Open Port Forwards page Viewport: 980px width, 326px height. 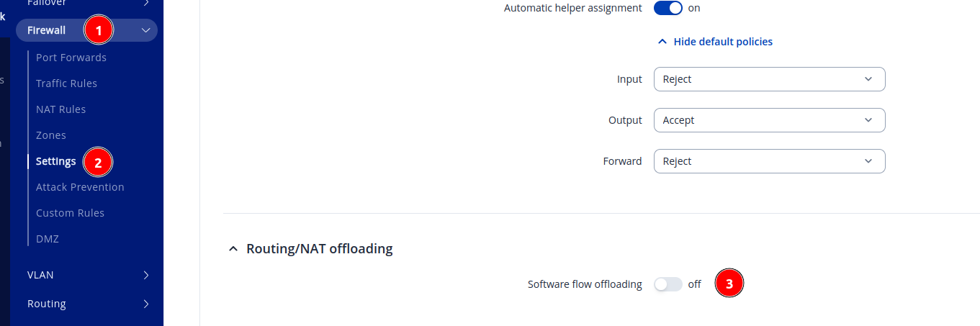tap(71, 58)
